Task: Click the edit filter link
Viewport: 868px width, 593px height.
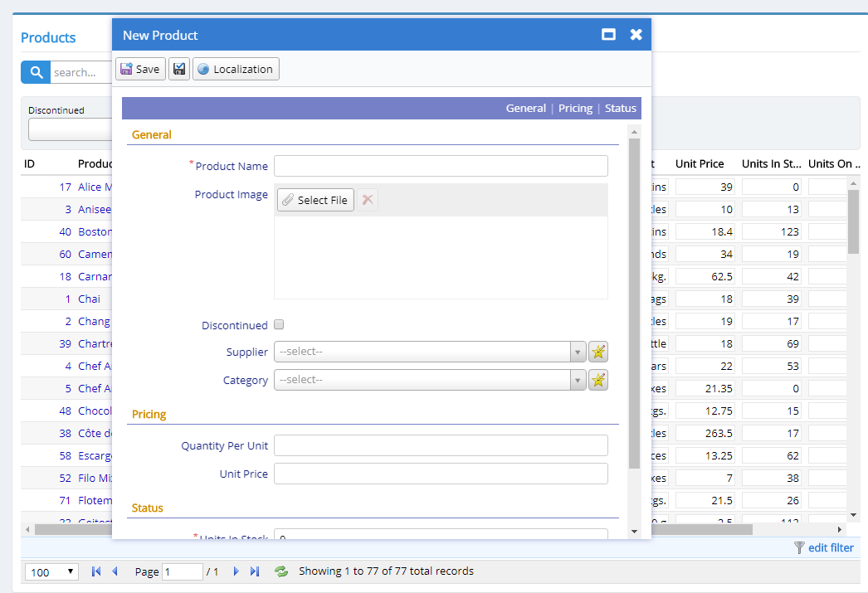Action: pos(830,547)
